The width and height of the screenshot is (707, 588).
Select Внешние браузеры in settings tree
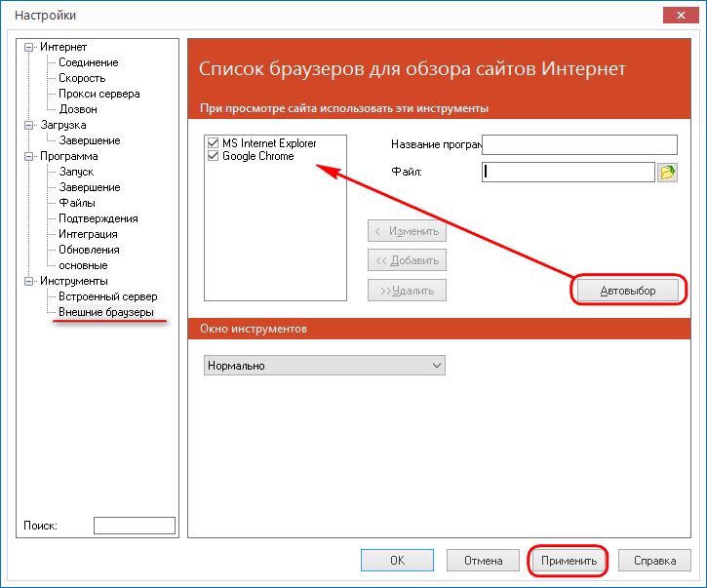tap(106, 312)
